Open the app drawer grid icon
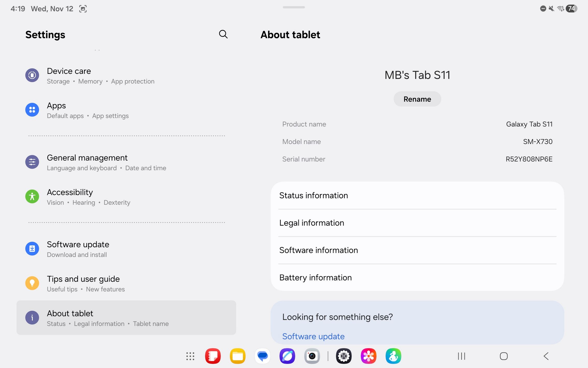 190,356
